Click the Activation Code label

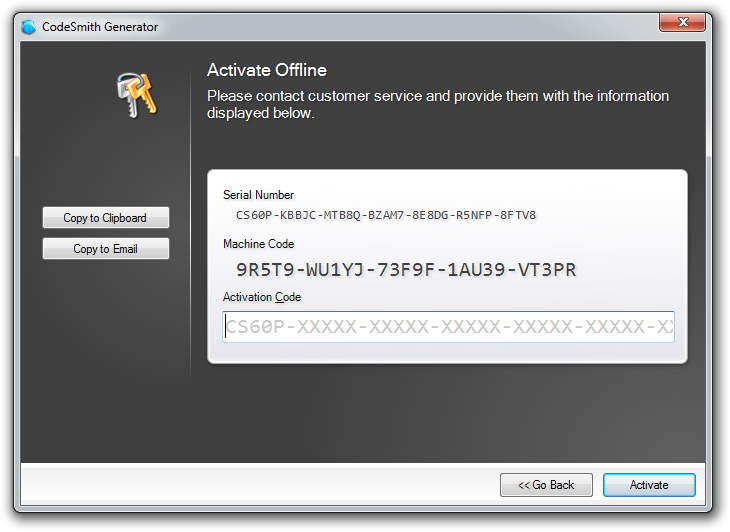[262, 297]
